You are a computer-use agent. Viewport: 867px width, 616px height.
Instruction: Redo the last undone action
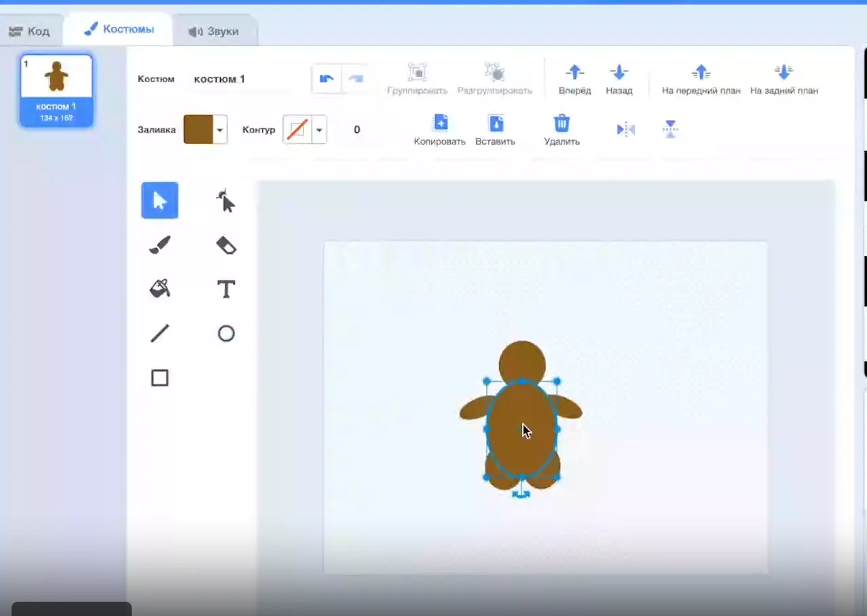[355, 79]
